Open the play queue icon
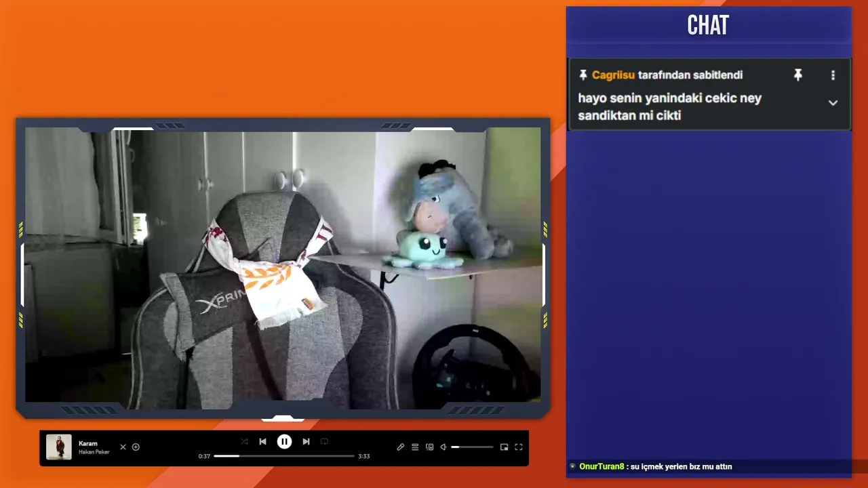The image size is (868, 488). pyautogui.click(x=415, y=447)
